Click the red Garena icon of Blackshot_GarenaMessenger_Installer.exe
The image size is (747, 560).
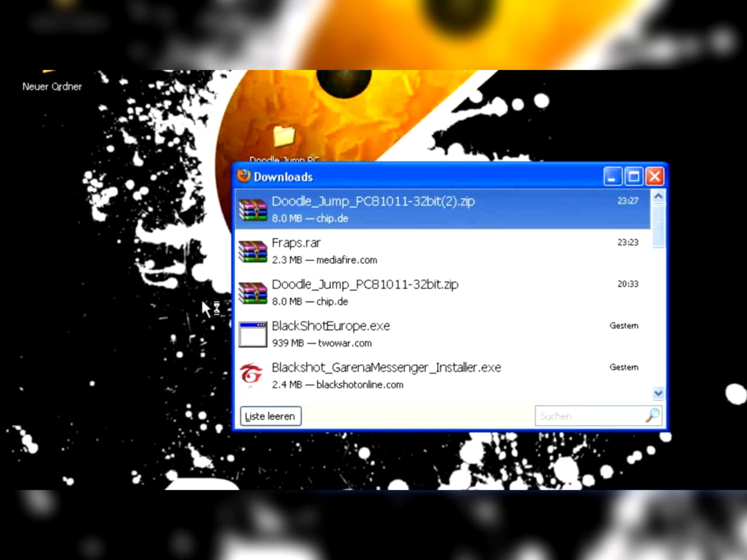pos(252,374)
